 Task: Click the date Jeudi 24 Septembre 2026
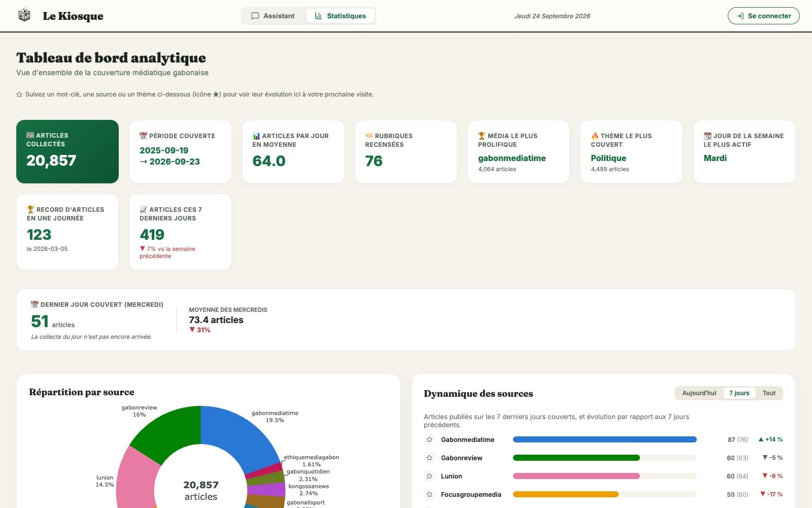552,16
